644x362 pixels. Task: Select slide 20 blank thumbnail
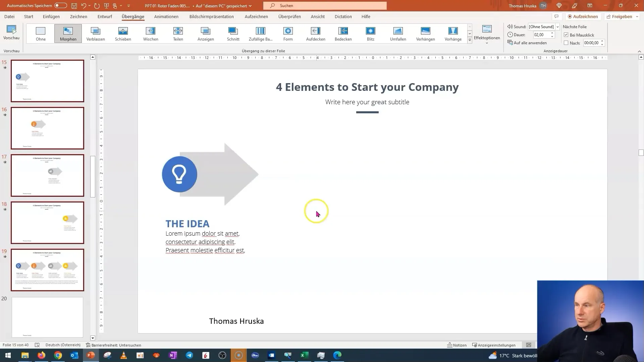(47, 316)
